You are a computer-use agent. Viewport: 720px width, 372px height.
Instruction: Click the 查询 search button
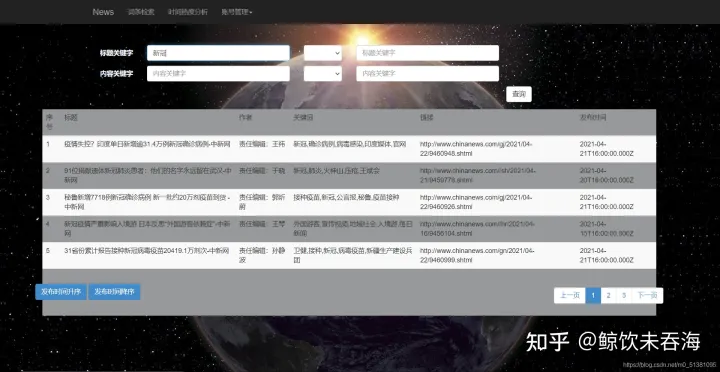[519, 94]
